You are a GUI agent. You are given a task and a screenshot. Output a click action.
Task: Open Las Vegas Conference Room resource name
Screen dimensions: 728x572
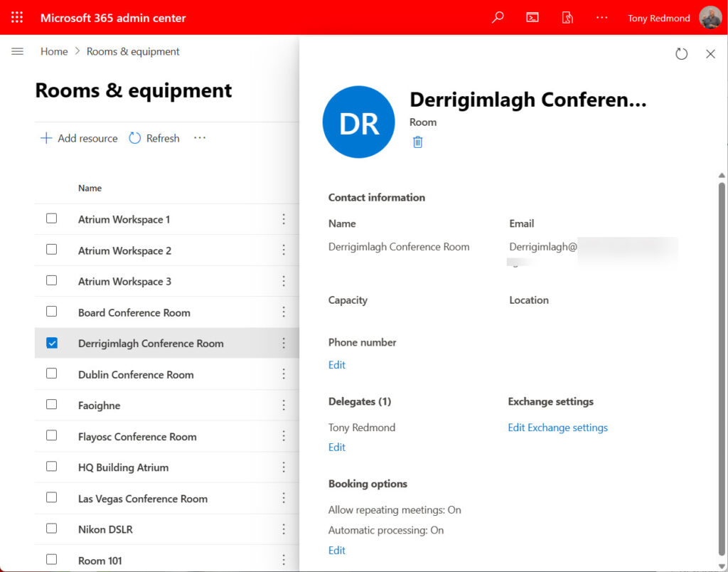coord(142,499)
